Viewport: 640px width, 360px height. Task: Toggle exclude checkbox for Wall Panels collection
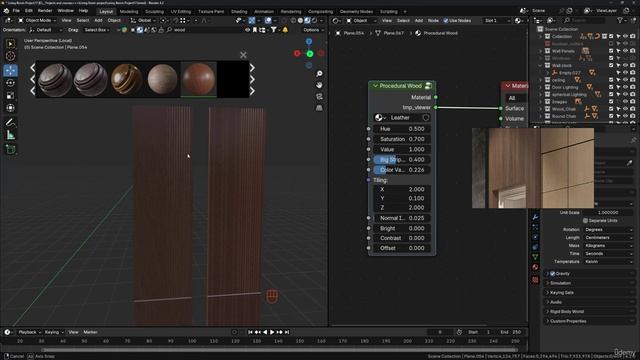coord(611,51)
